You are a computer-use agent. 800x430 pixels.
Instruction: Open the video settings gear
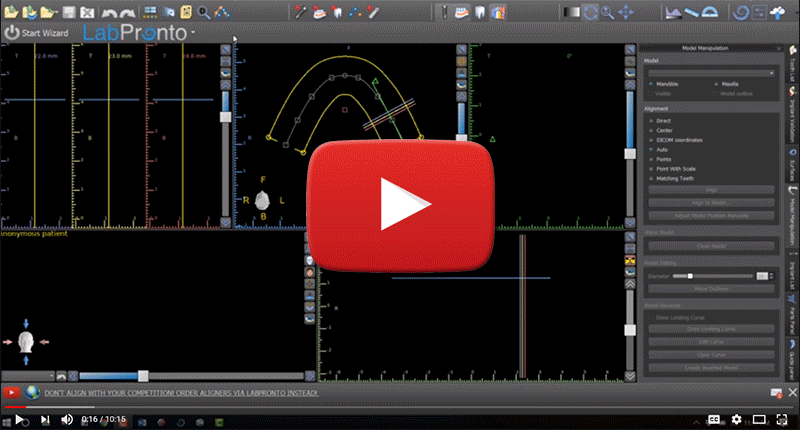coord(736,419)
